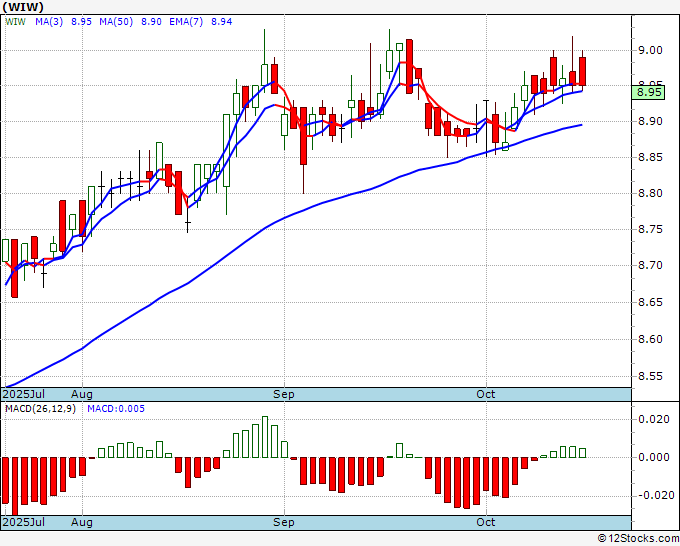Click Sep on the price chart date axis
This screenshot has width=680, height=546.
tap(284, 394)
